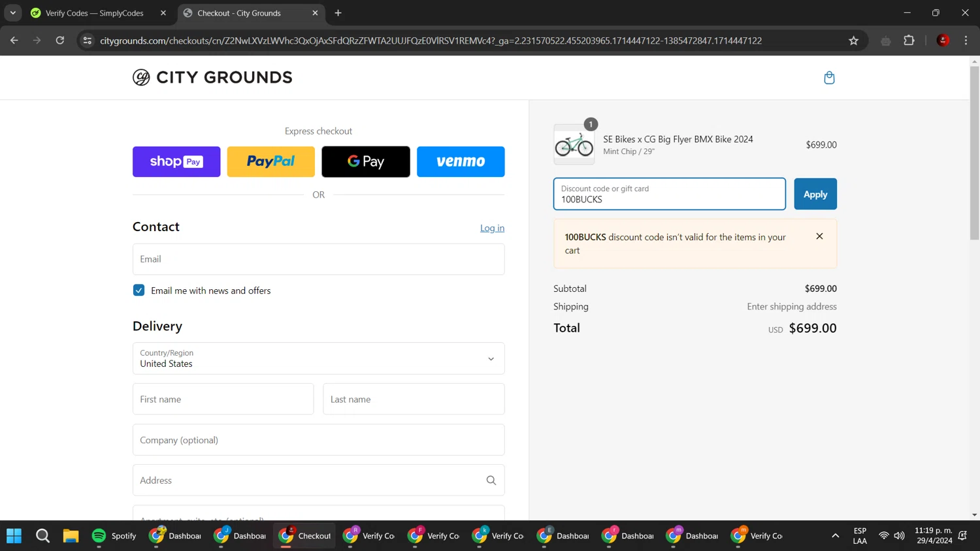Open the Chrome profile avatar
Viewport: 980px width, 551px height.
point(943,40)
